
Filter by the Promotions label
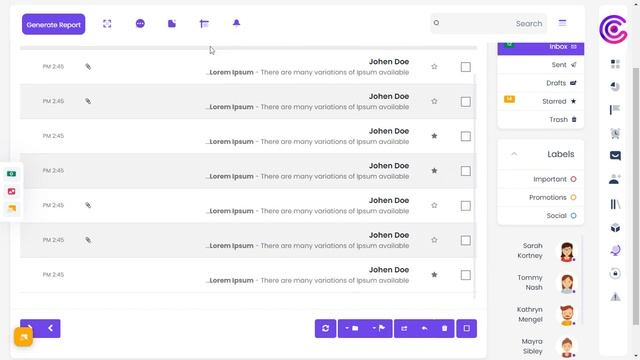(x=547, y=198)
